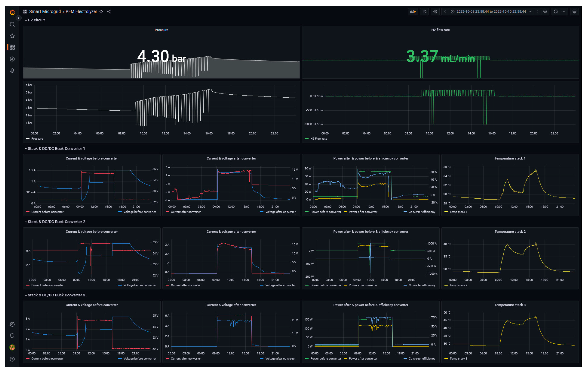
Task: Click the Add panel toolbar icon
Action: click(x=413, y=12)
